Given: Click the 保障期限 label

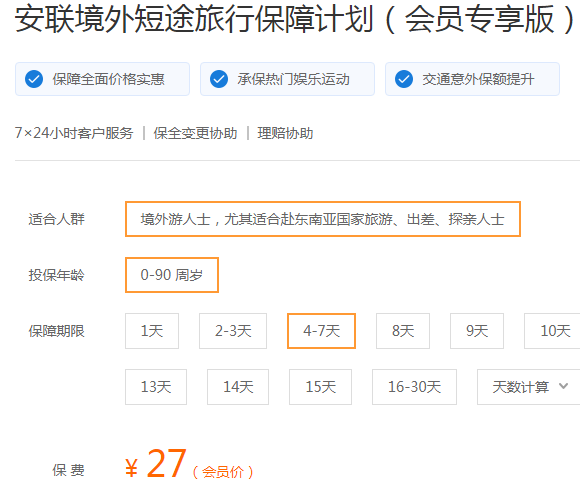Looking at the screenshot, I should [x=57, y=331].
